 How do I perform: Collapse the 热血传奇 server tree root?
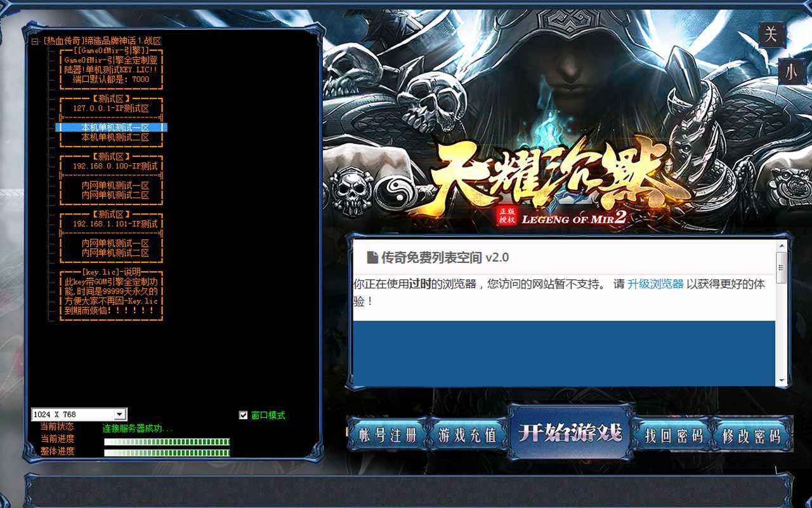35,41
